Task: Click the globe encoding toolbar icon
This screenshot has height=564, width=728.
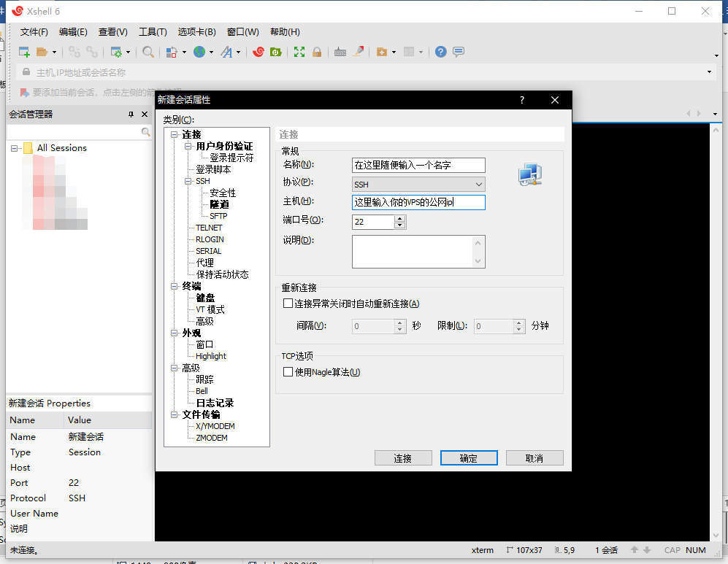Action: tap(199, 52)
